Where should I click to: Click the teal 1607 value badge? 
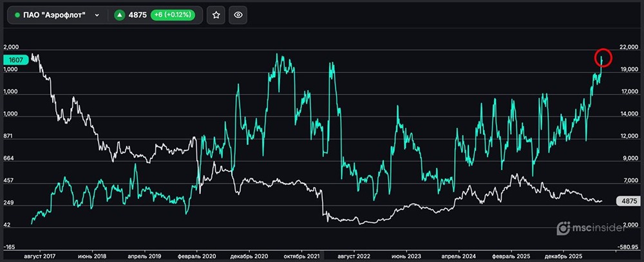17,60
